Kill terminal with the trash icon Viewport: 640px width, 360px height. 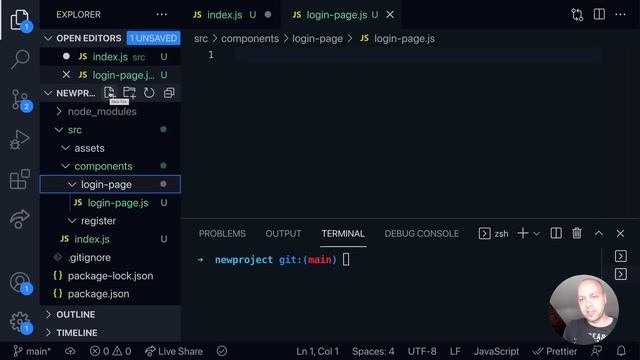[577, 233]
